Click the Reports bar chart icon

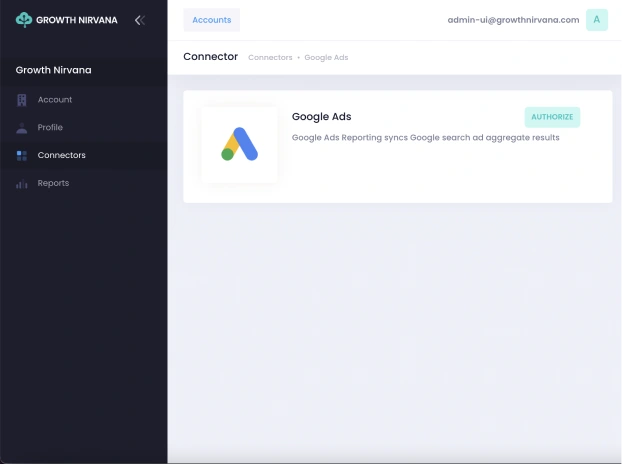[22, 184]
